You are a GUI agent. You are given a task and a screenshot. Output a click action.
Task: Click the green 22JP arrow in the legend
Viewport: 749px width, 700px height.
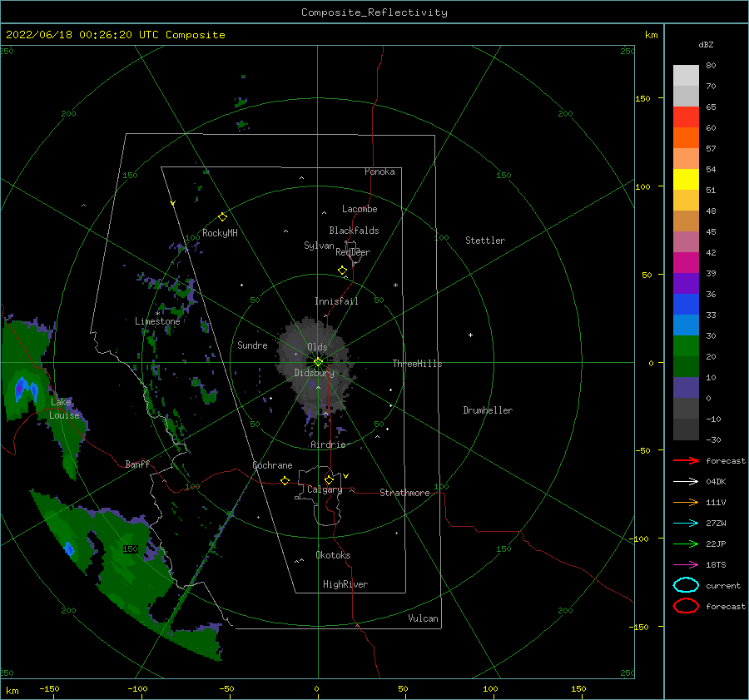686,544
